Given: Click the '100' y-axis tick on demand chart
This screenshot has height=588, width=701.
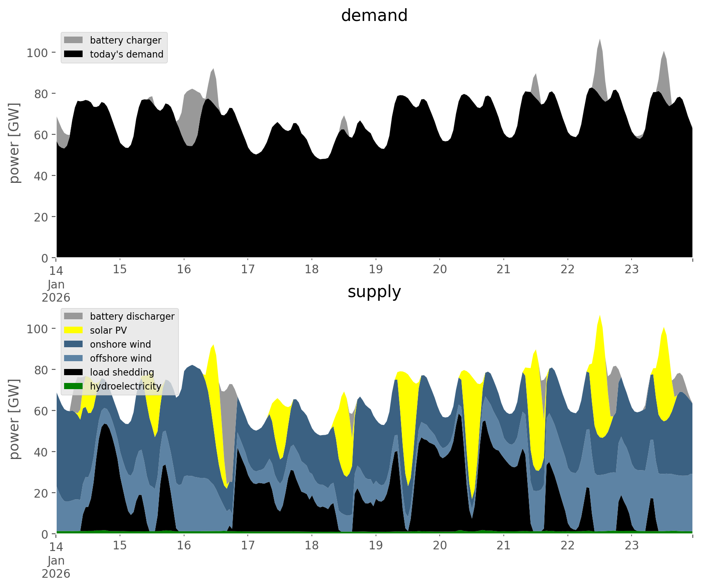Looking at the screenshot, I should pyautogui.click(x=37, y=53).
